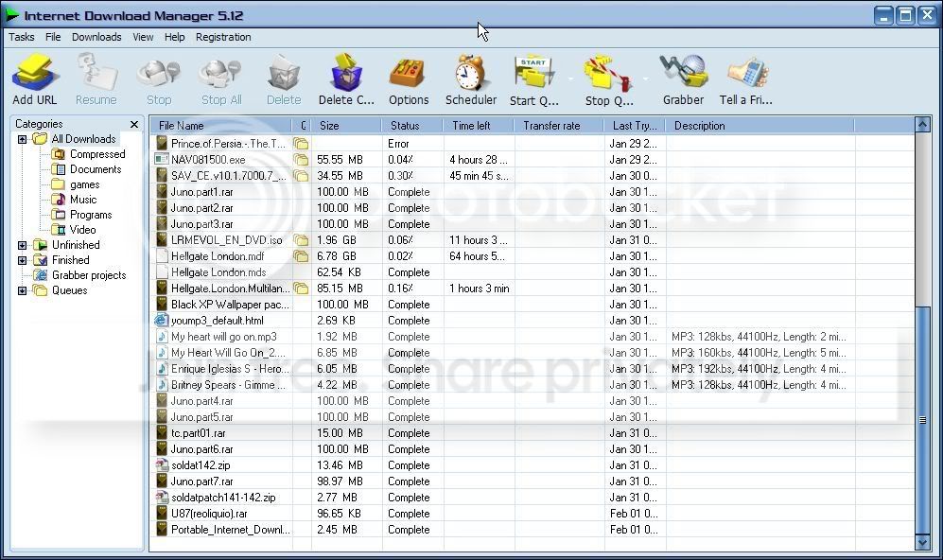Open the Scheduler clock icon
The height and width of the screenshot is (560, 943).
pos(470,72)
